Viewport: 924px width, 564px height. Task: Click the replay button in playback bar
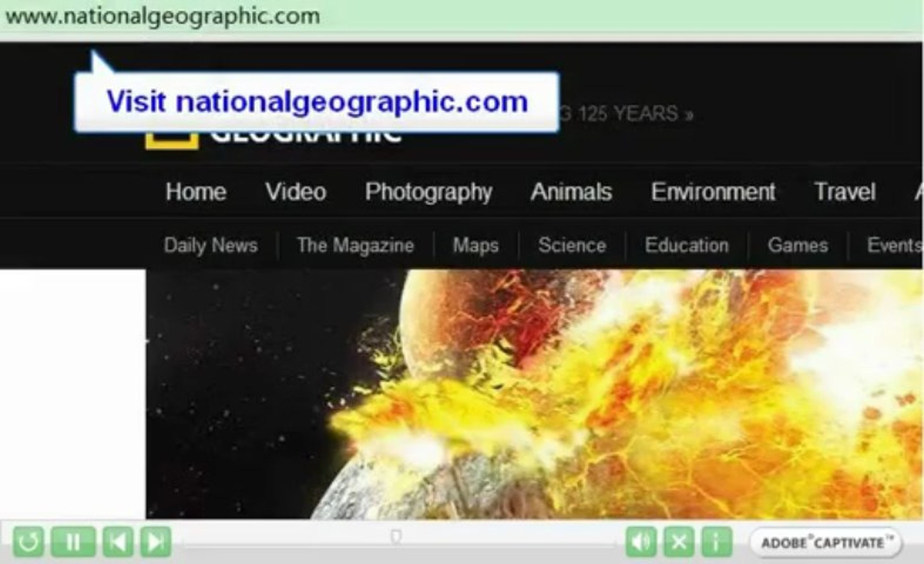(30, 542)
